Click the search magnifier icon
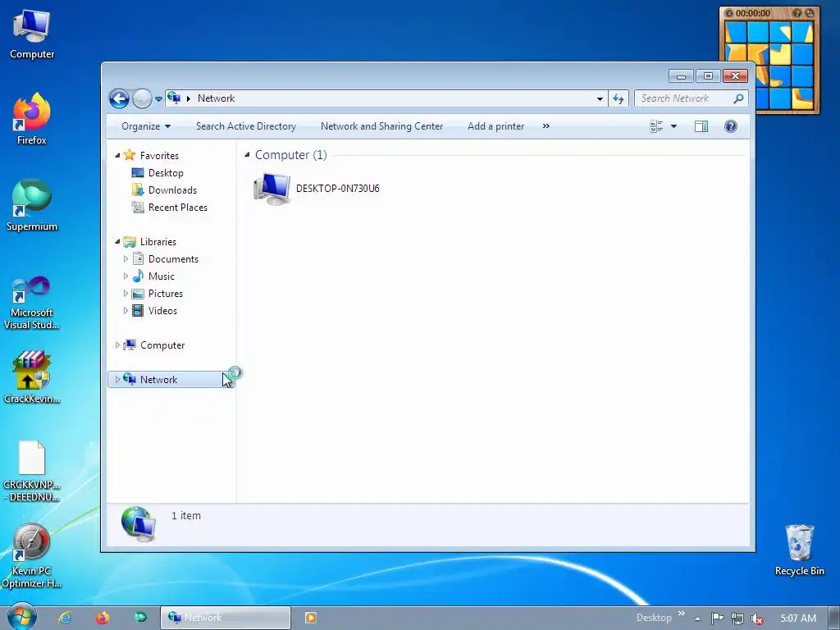 pos(739,98)
